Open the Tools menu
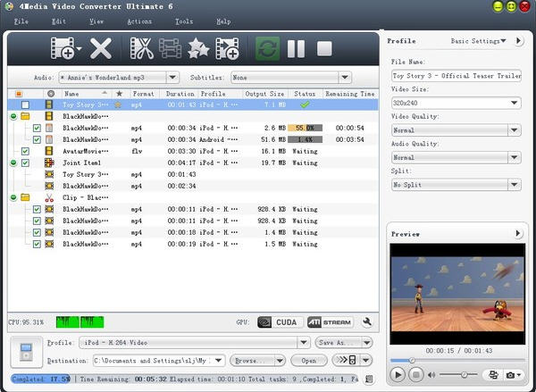This screenshot has height=392, width=536. coord(184,21)
